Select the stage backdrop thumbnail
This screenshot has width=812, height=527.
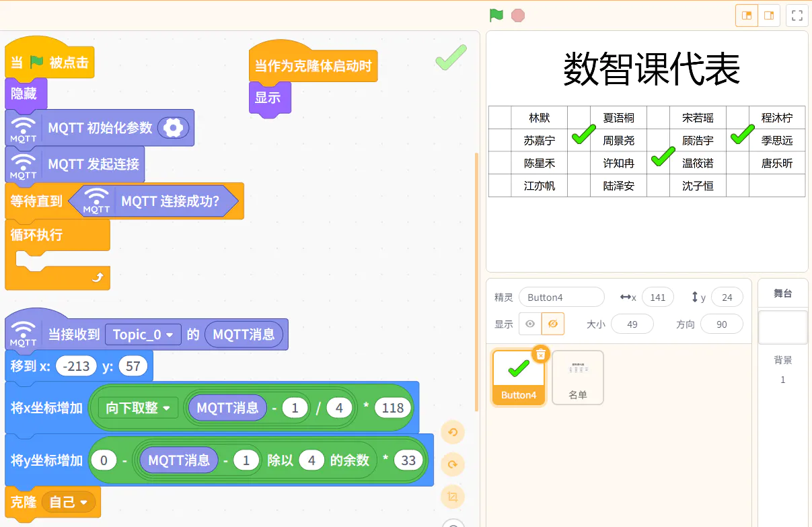783,327
